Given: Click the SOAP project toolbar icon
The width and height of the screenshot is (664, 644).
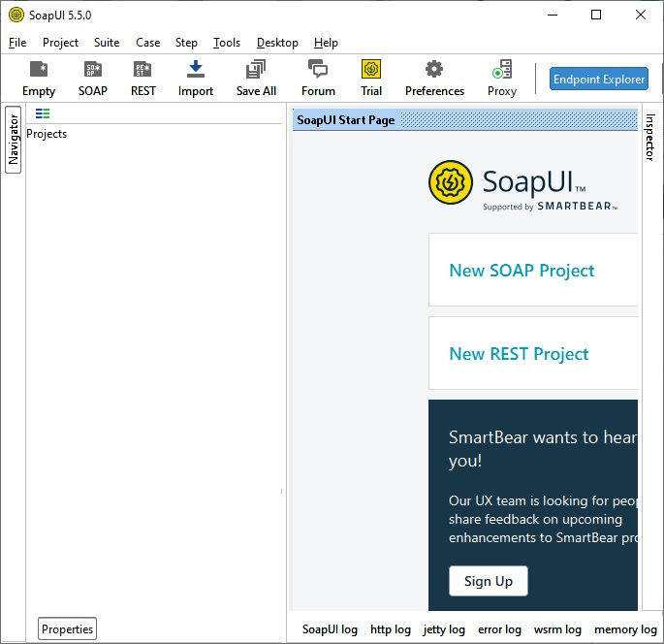Looking at the screenshot, I should point(93,79).
